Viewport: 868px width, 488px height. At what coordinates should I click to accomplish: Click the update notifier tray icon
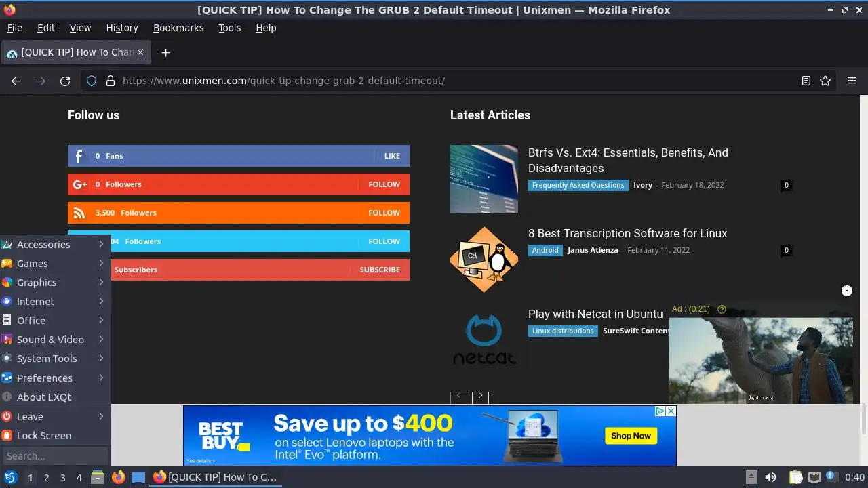click(x=830, y=477)
